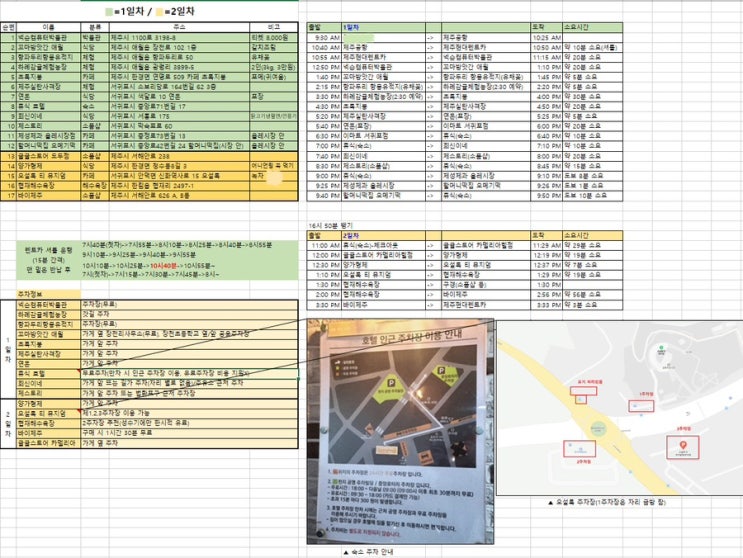Select the '이마트 서귀포점' destination cell at 5:40 PM

[x=486, y=126]
